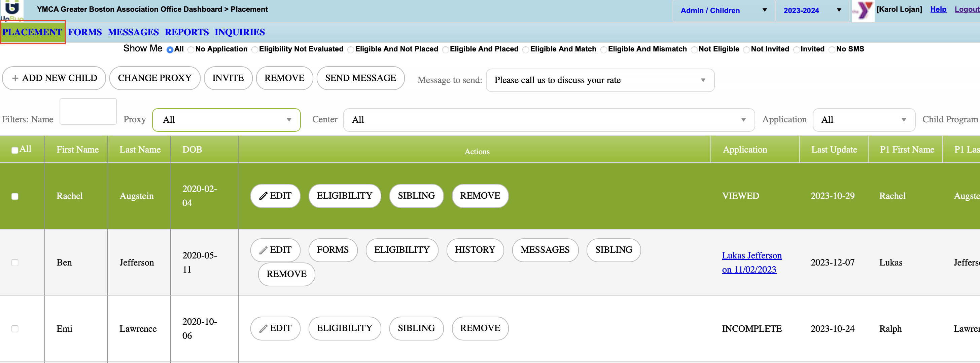The image size is (980, 363).
Task: Click Rachel Augstein's pencil EDIT button
Action: 275,196
